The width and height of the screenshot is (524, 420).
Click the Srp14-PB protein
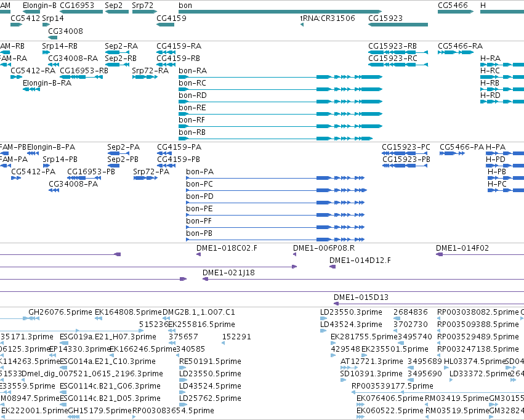46,166
